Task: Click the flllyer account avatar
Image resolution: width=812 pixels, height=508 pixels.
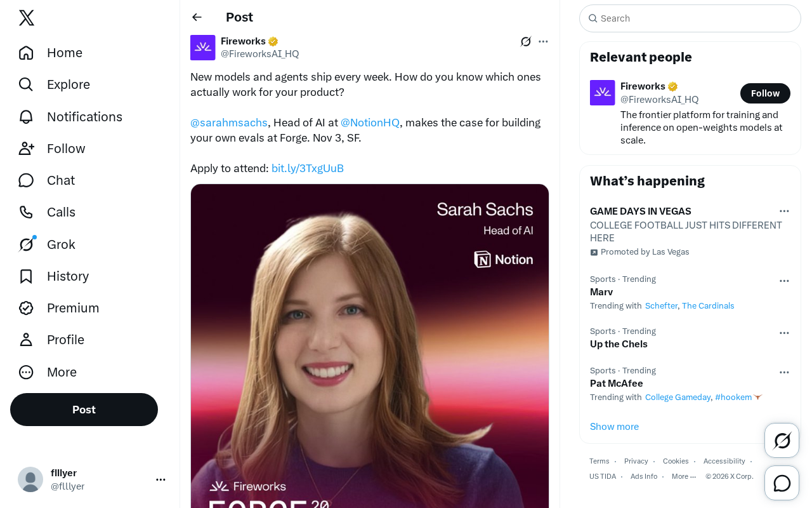Action: [30, 479]
